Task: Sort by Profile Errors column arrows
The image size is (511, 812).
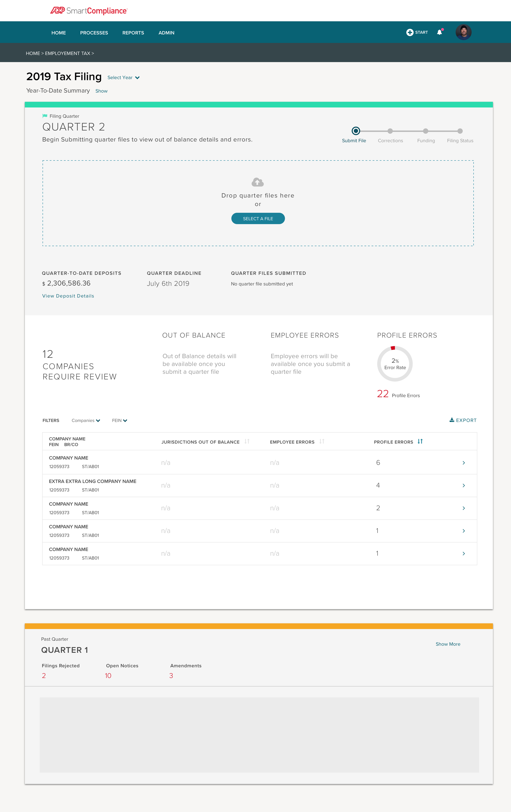Action: point(420,441)
